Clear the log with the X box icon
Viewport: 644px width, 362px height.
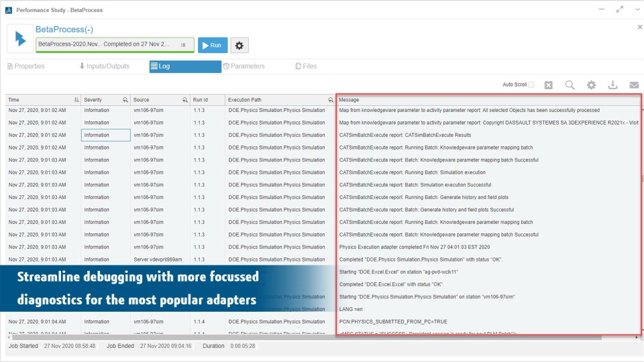pos(549,85)
